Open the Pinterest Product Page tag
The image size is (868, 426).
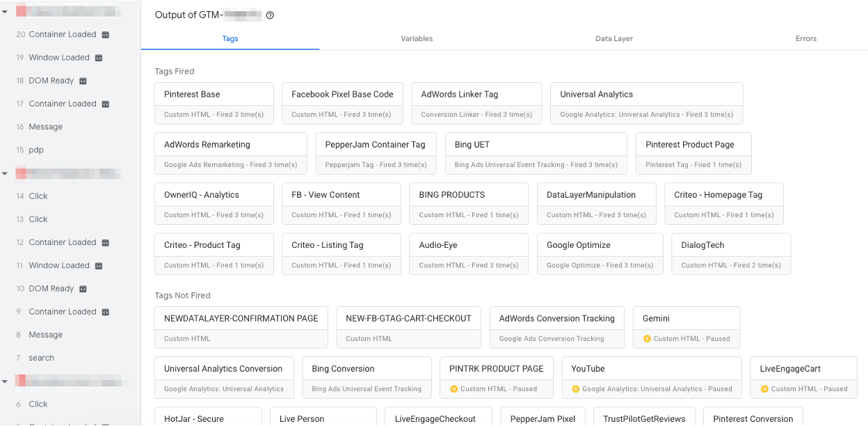point(693,154)
